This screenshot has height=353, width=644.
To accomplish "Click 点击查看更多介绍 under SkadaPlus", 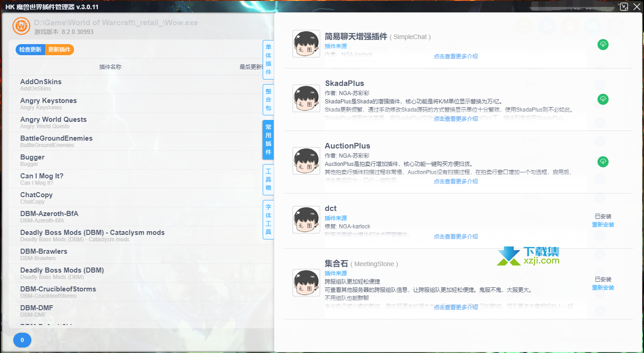I will (x=456, y=119).
